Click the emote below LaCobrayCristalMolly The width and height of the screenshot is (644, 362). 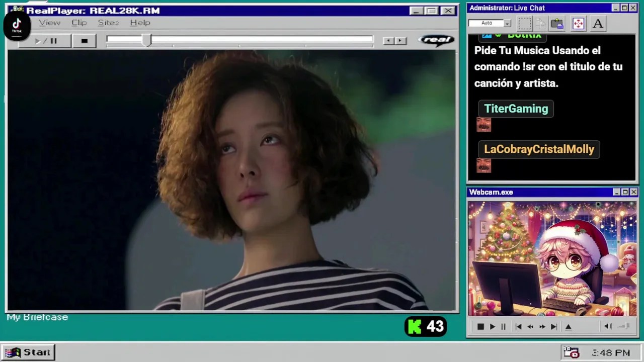pos(484,165)
